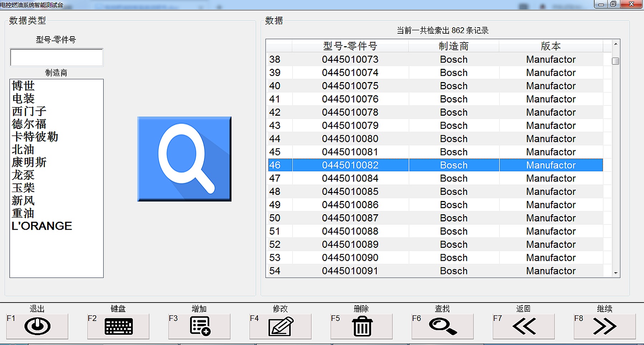Viewport: 644px width, 345px height.
Task: Select 西门子 in manufacturer list
Action: [x=29, y=111]
